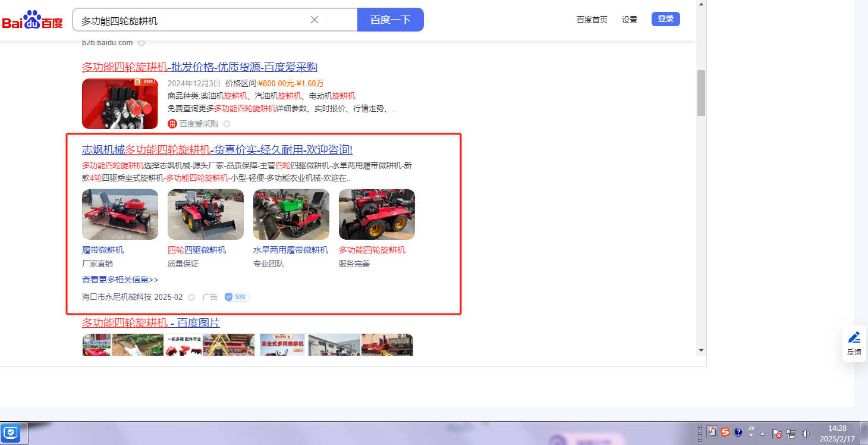Click the volume speaker tray icon
This screenshot has height=445, width=868.
pos(806,434)
